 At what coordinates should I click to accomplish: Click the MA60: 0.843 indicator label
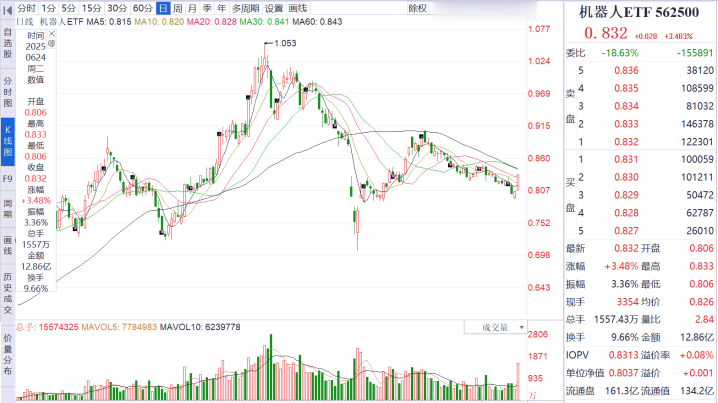point(317,22)
